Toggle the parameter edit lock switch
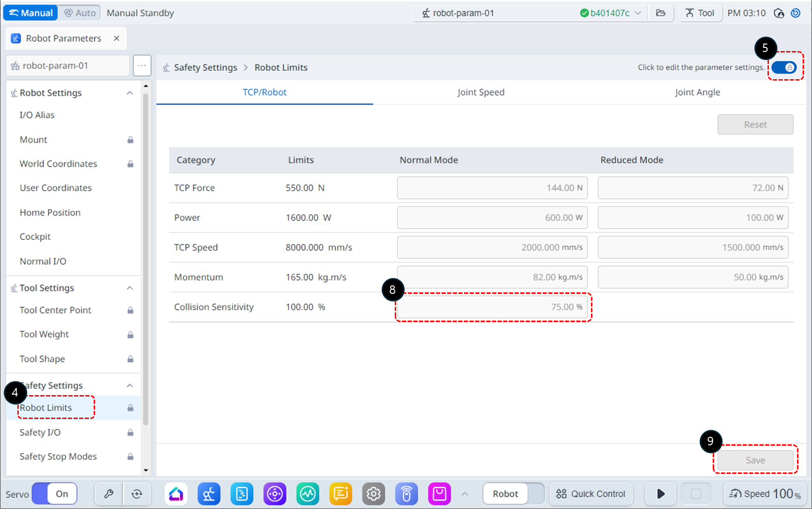The height and width of the screenshot is (509, 812). [784, 67]
